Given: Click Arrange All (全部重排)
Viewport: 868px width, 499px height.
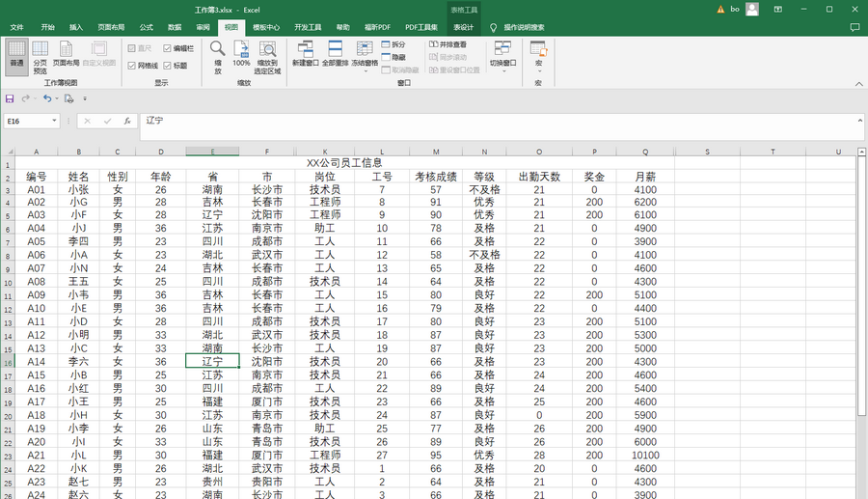Looking at the screenshot, I should (334, 54).
